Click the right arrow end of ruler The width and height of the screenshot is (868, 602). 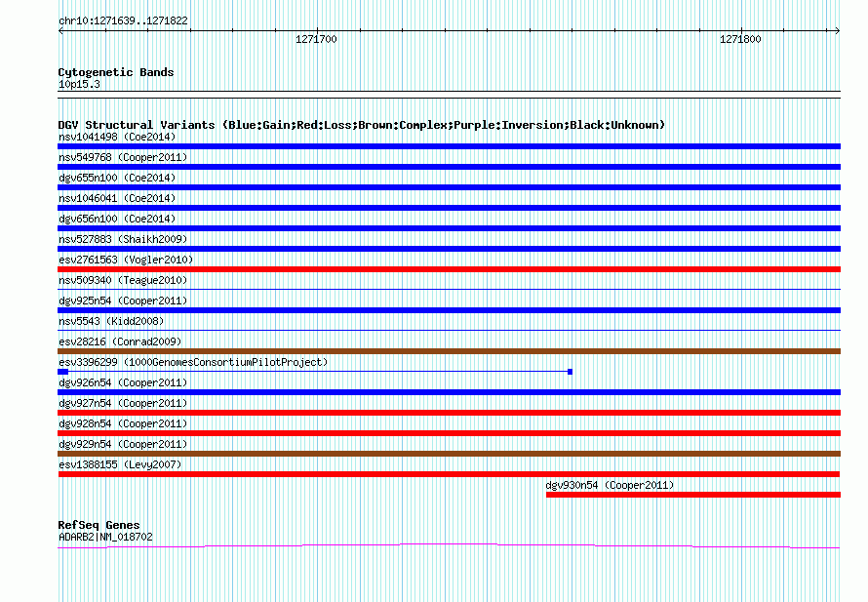838,31
